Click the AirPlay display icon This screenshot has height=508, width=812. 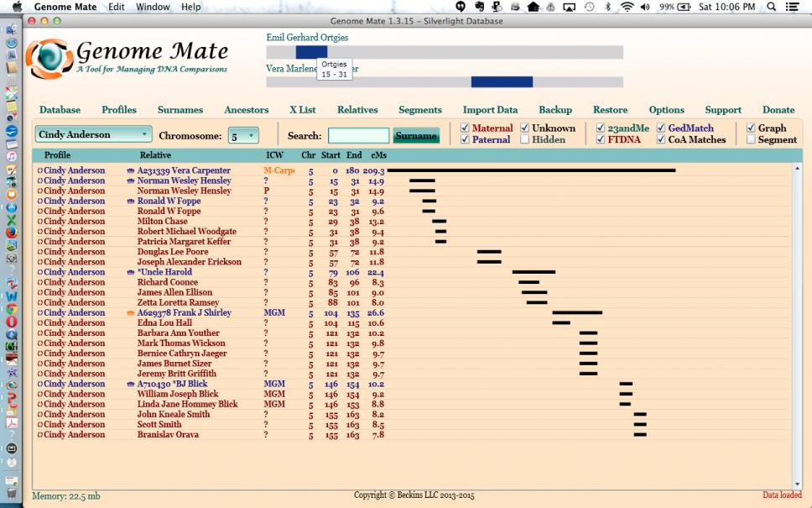coord(569,7)
